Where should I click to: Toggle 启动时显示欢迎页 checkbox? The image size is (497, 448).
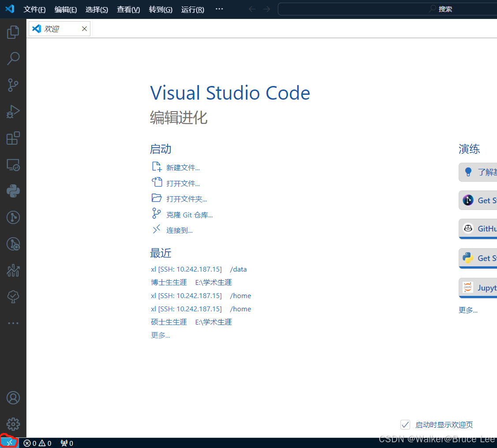click(x=405, y=425)
